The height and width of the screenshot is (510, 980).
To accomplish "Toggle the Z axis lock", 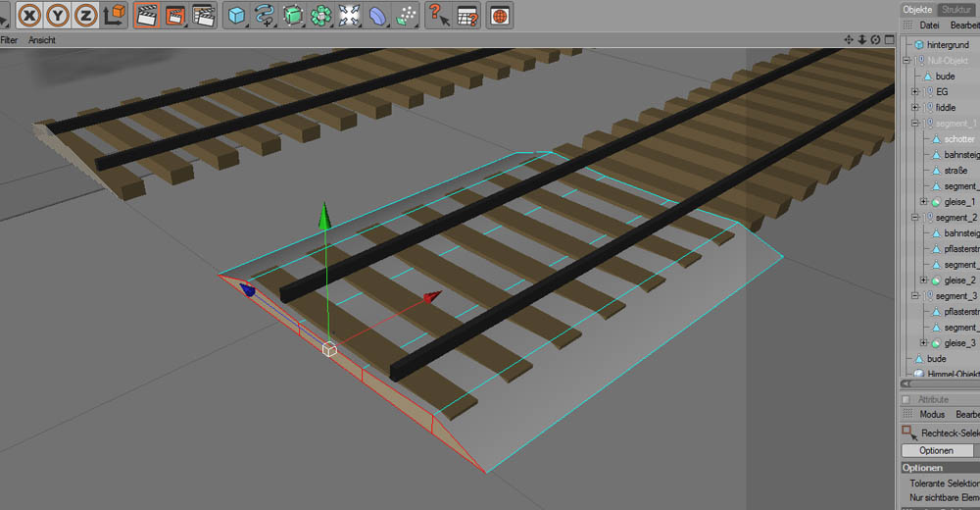I will 86,16.
